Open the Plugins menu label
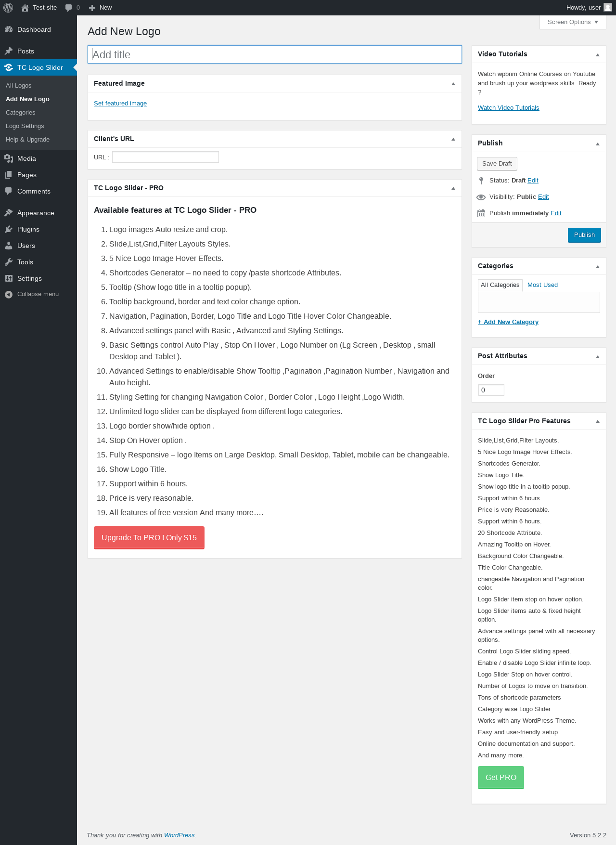 click(28, 229)
